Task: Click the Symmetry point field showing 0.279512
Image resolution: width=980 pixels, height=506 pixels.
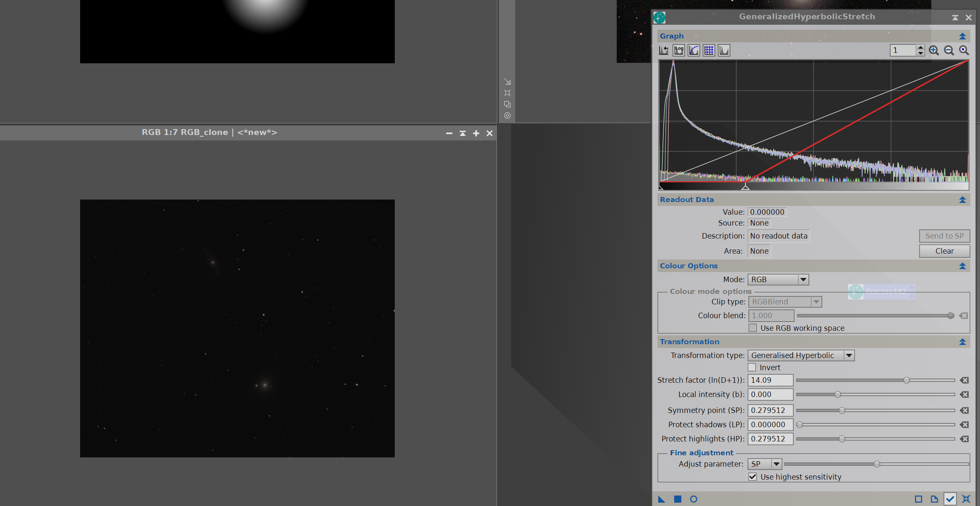Action: [771, 410]
